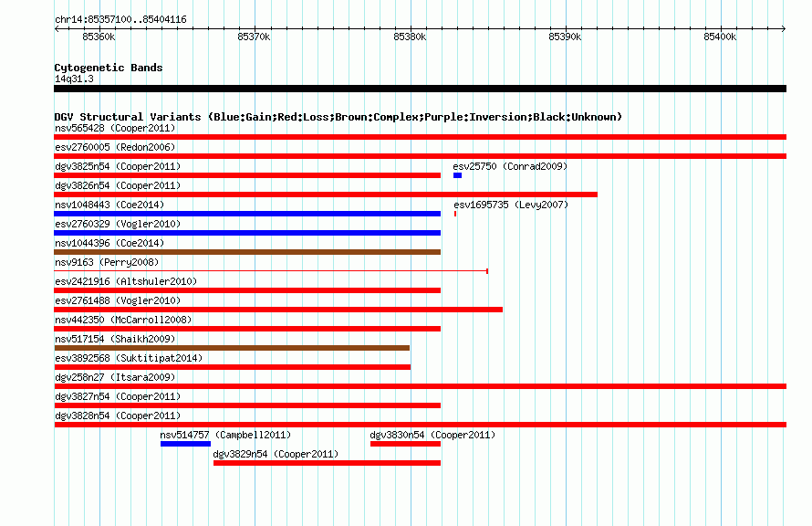Click the 85390k ruler tick label
812x526 pixels.
[565, 37]
